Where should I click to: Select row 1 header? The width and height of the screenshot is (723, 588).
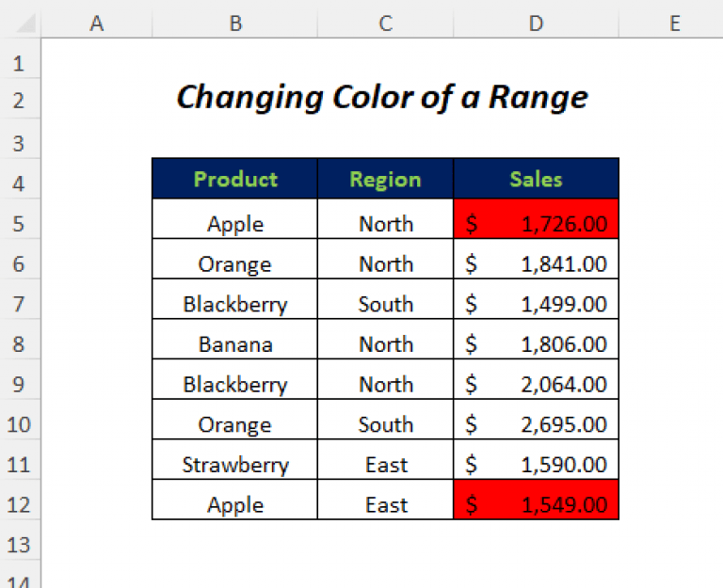click(x=20, y=58)
